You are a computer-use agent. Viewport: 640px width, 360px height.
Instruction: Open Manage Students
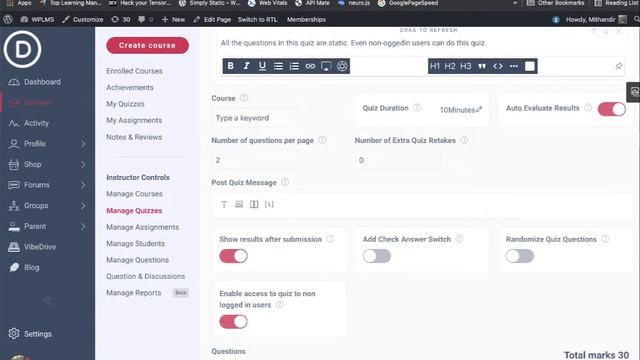(136, 244)
